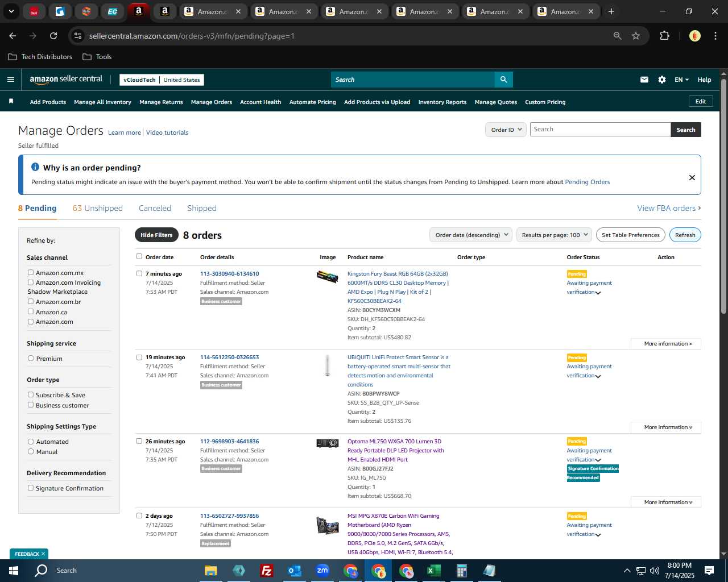Tick the select-all orders checkbox
The image size is (728, 582).
[x=139, y=256]
